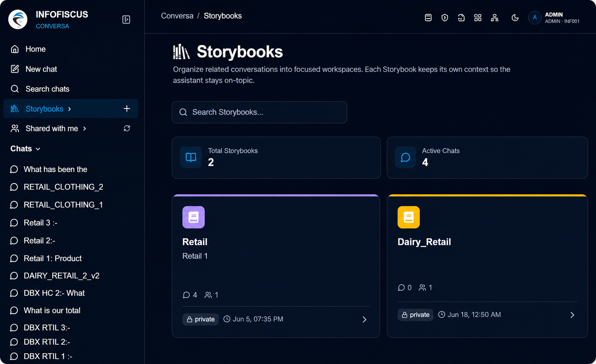Click the Retail card chat count

(x=190, y=295)
